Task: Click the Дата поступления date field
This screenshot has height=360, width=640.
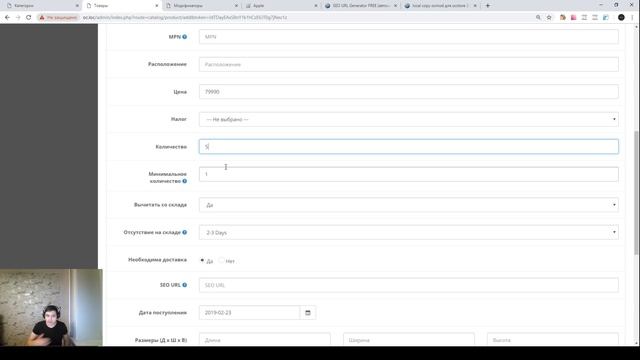Action: [249, 313]
